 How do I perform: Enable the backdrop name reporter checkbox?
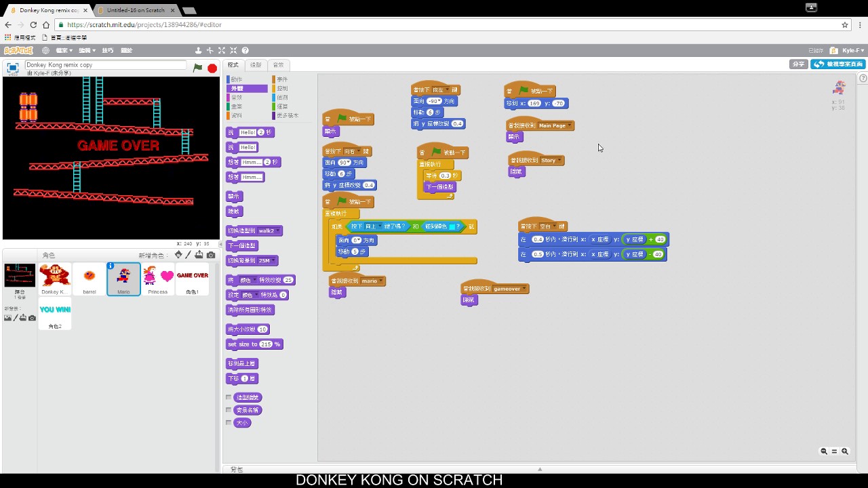229,410
